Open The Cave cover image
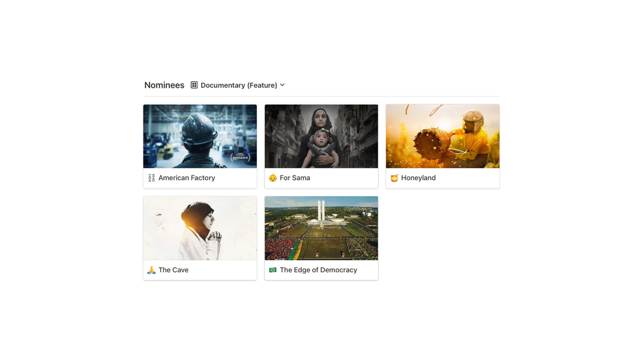644x362 pixels. (200, 228)
